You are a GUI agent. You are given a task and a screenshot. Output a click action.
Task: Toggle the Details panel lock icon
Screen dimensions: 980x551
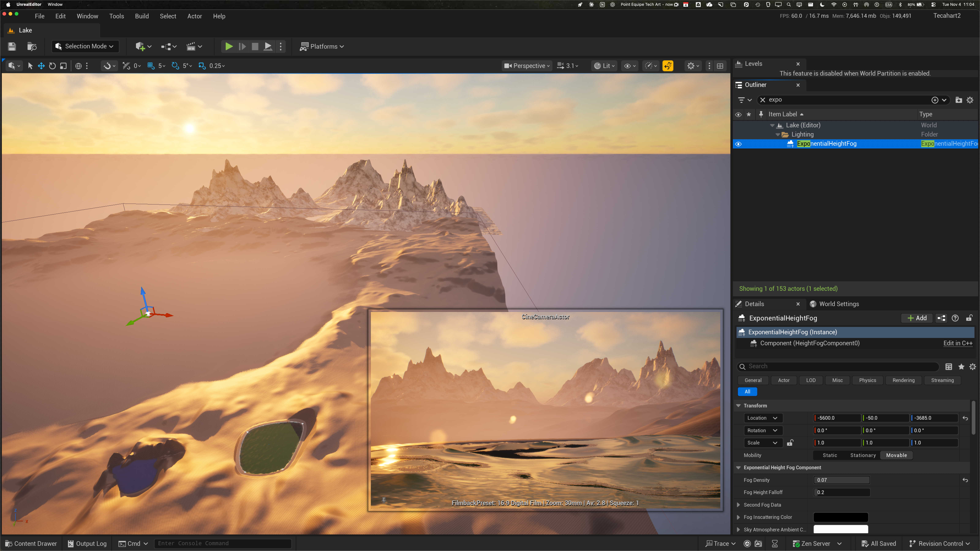pyautogui.click(x=969, y=318)
